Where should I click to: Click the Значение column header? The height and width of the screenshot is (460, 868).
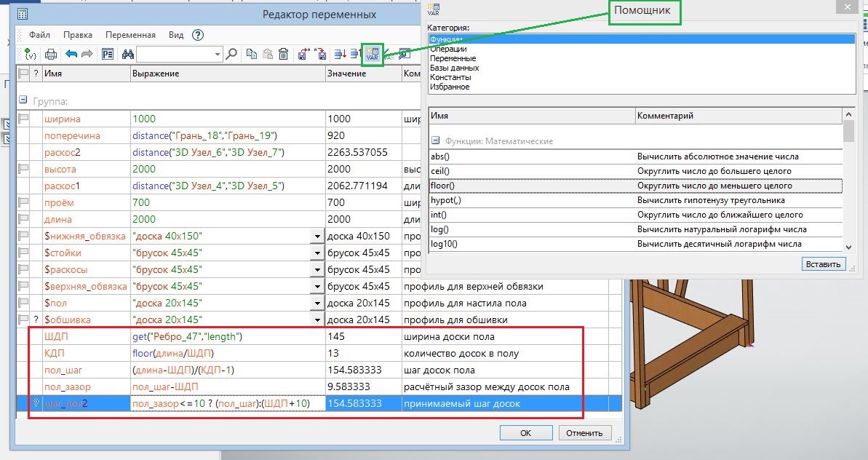point(364,73)
